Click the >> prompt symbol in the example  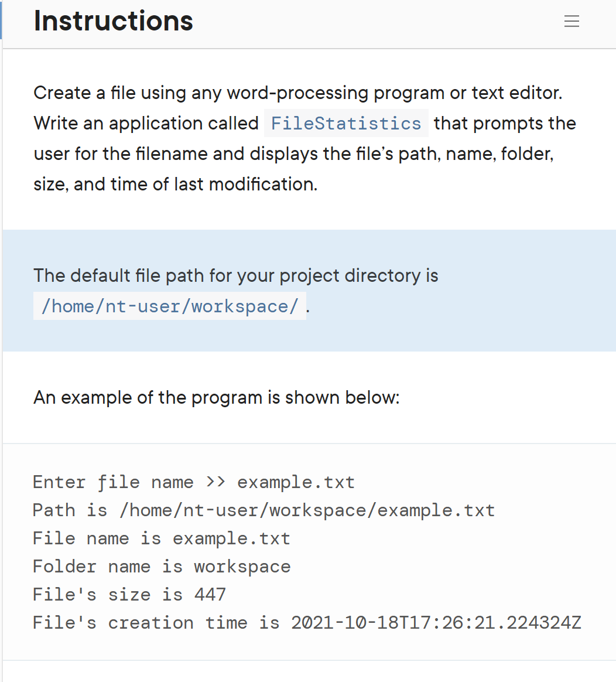tap(215, 482)
